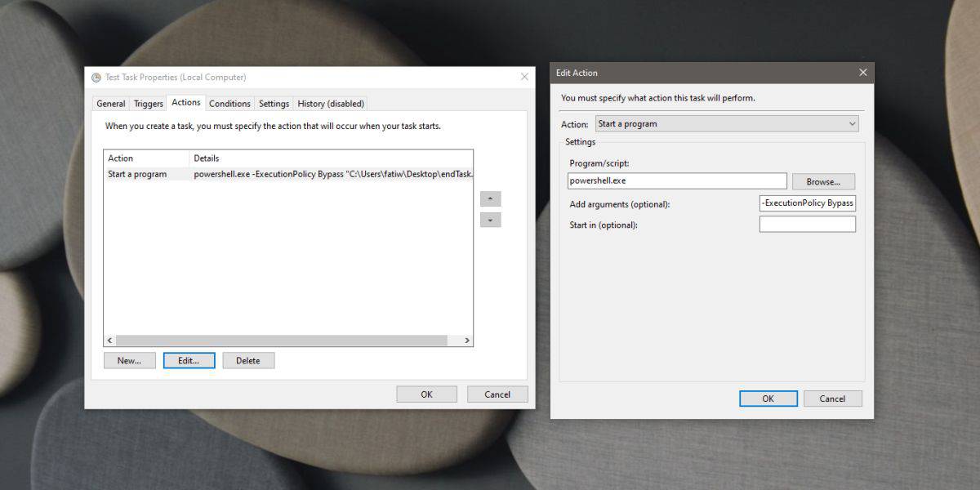Image resolution: width=980 pixels, height=490 pixels.
Task: Open the History (disabled) tab
Action: [331, 104]
